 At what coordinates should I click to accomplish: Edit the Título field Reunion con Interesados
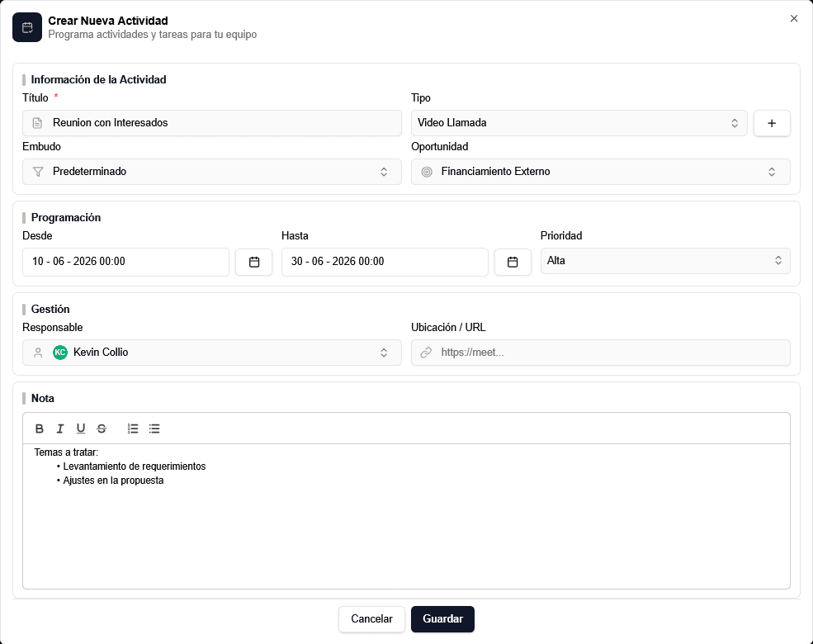tap(212, 123)
